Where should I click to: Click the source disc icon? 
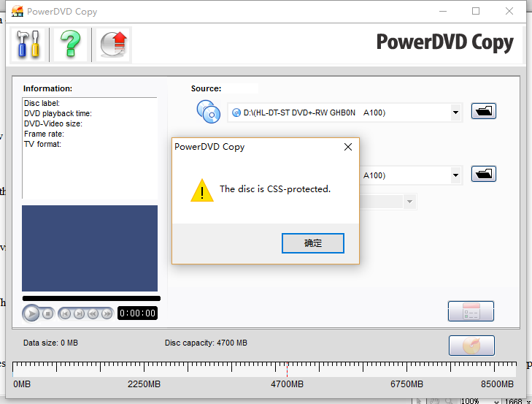click(x=208, y=112)
